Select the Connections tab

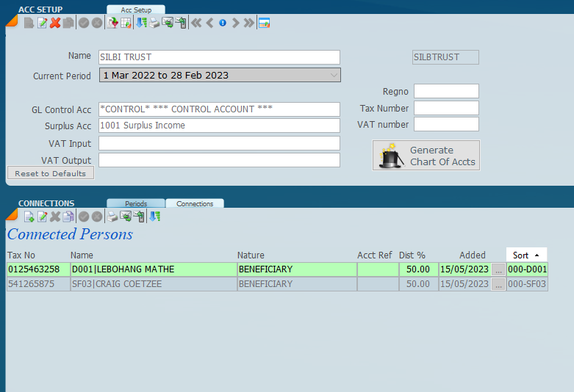click(195, 203)
